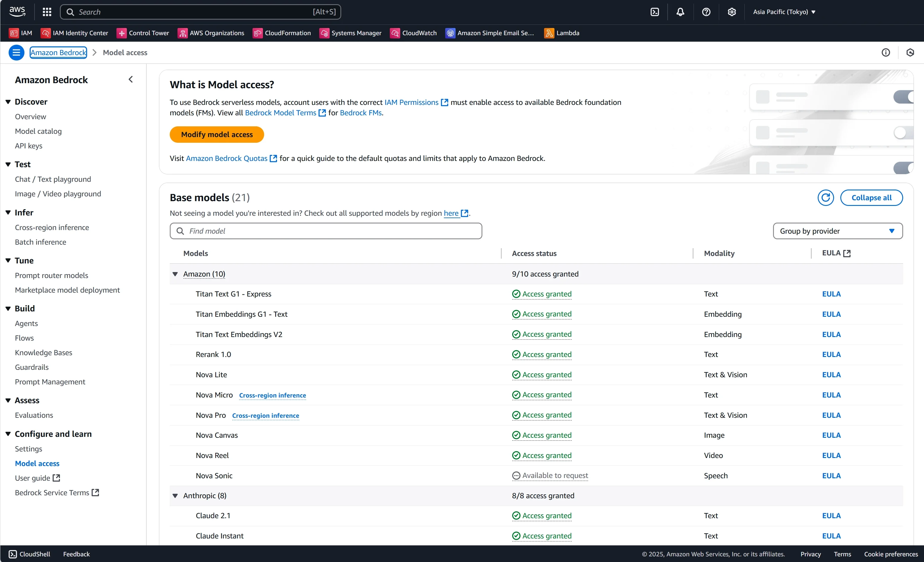Open Image / Video playground
The height and width of the screenshot is (562, 924).
pyautogui.click(x=58, y=194)
